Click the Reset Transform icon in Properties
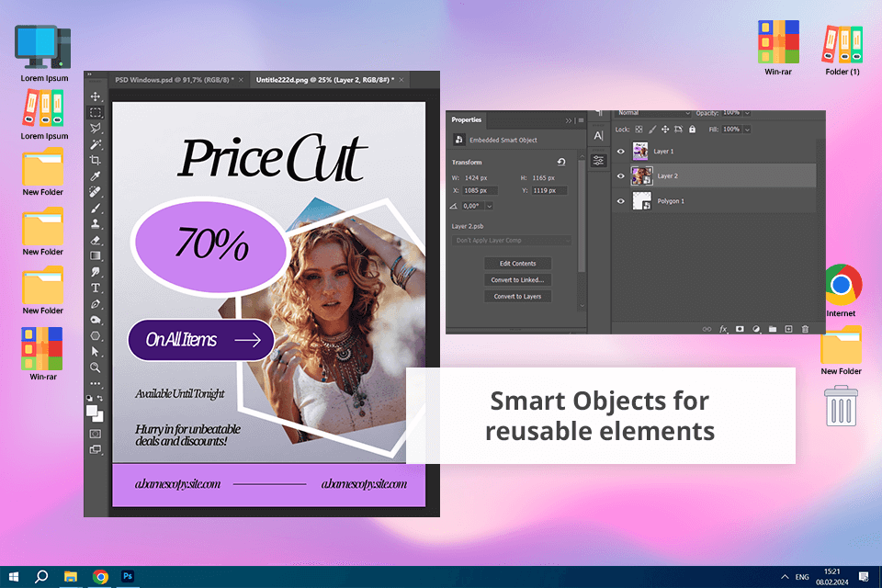Screen dimensions: 882x588 tap(561, 162)
